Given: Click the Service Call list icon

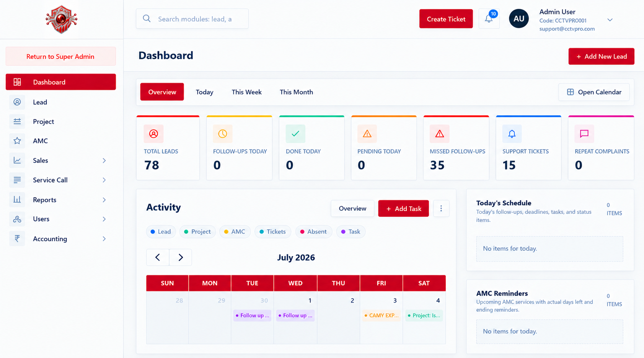Looking at the screenshot, I should coord(17,180).
